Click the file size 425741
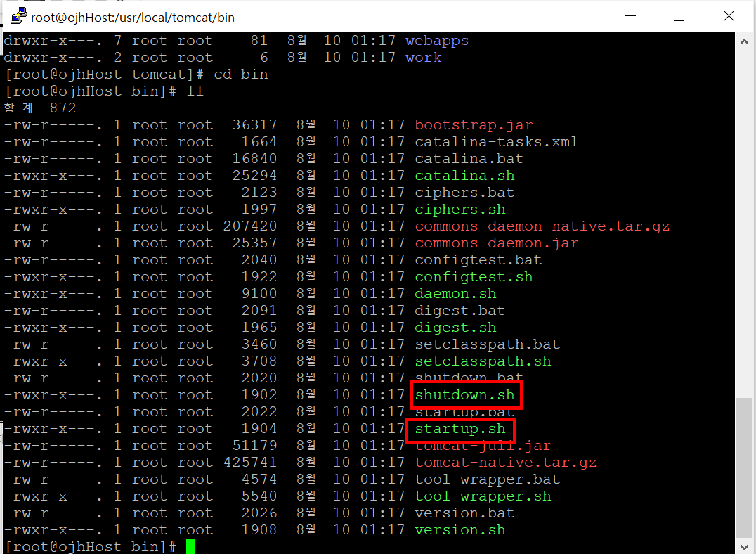Viewport: 756px width, 554px height. tap(249, 463)
